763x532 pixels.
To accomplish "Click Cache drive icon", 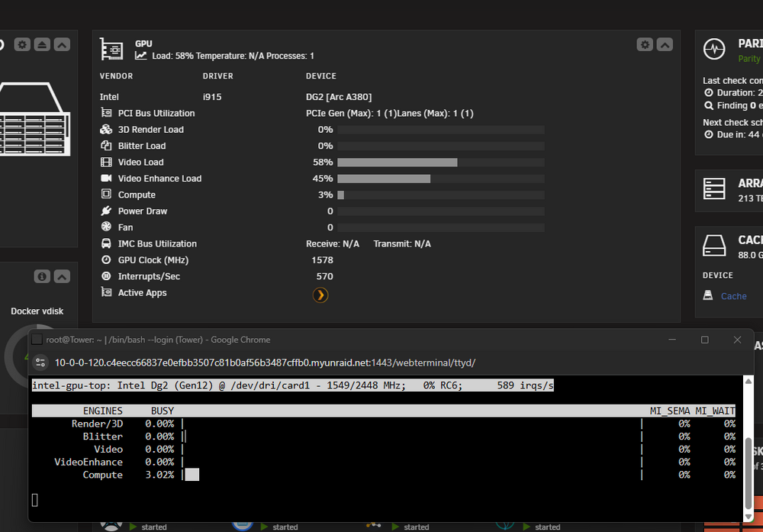I will point(714,245).
